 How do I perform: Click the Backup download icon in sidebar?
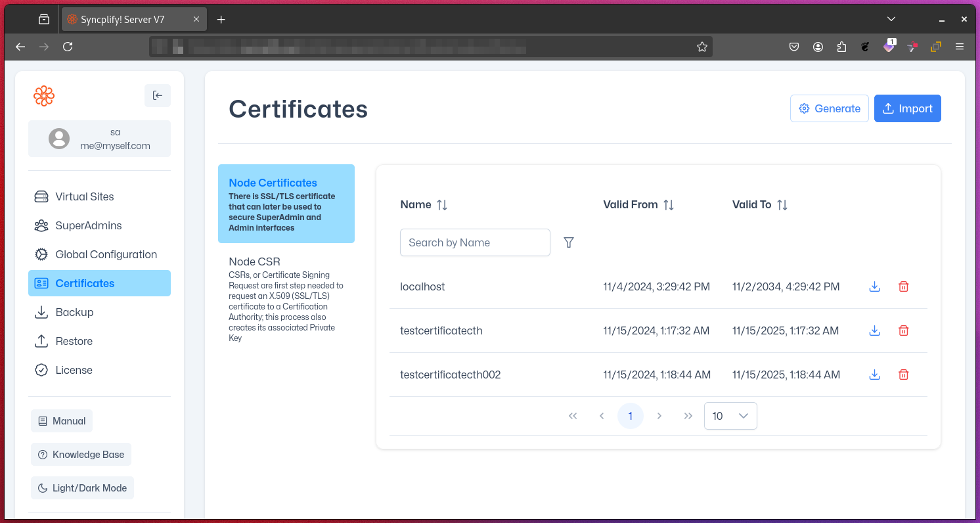coord(41,312)
